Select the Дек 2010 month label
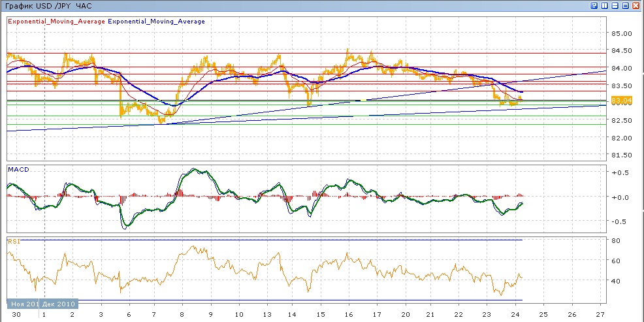 click(59, 304)
